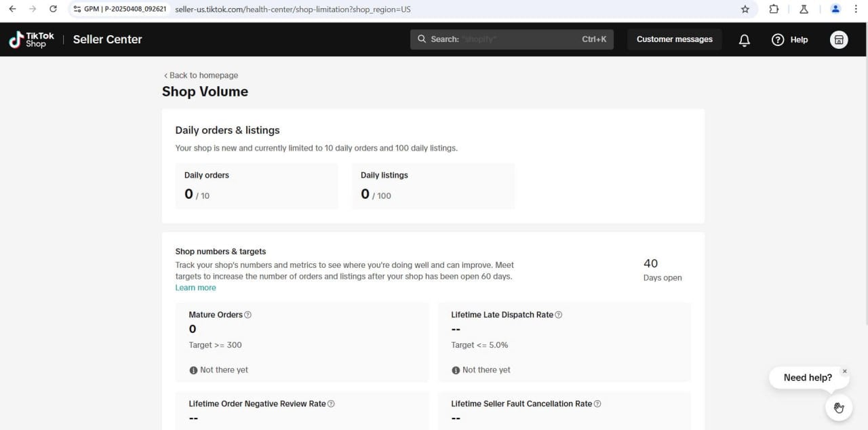Go back to homepage link

coord(201,75)
